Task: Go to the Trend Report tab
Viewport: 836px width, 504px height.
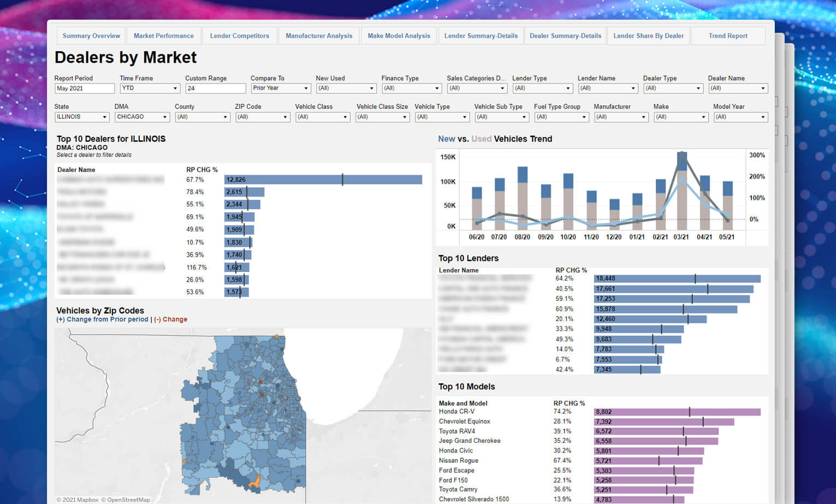Action: (728, 36)
